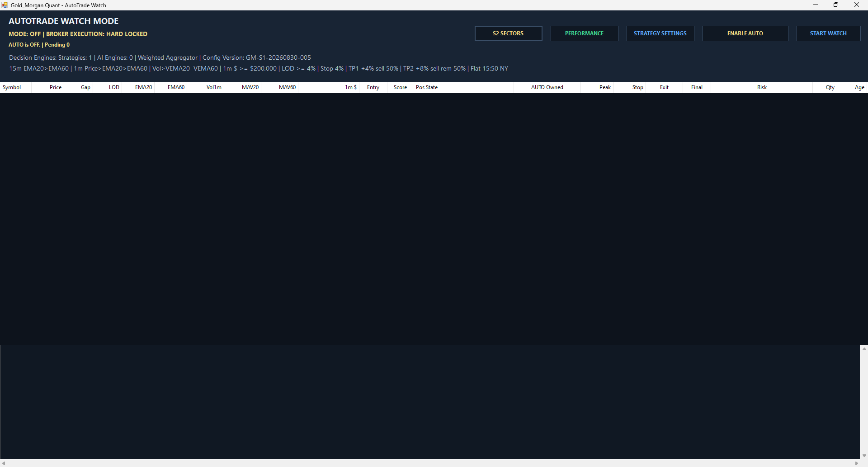This screenshot has width=868, height=467.
Task: Click the AUTO Owned column header
Action: (x=547, y=87)
